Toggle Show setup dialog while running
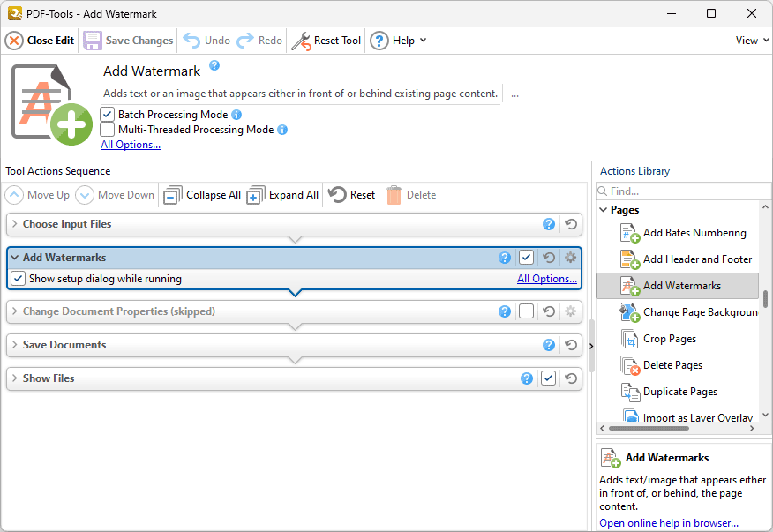 tap(19, 279)
